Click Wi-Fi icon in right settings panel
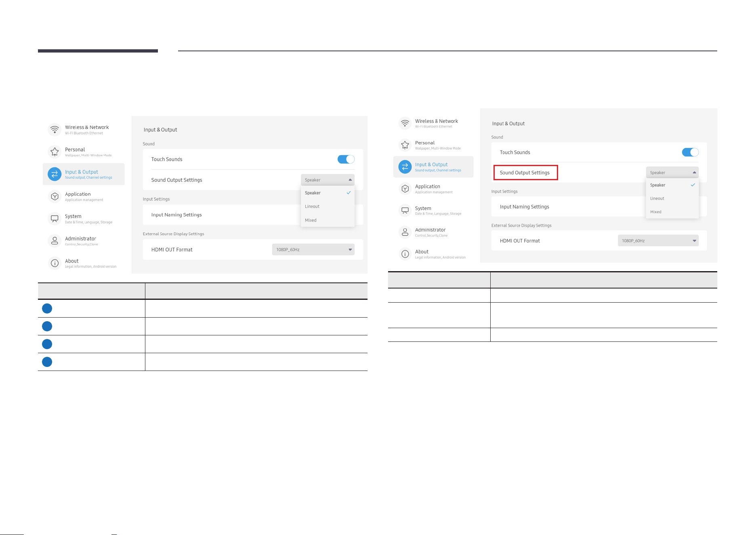Viewport: 756px width, 535px height. (x=405, y=123)
